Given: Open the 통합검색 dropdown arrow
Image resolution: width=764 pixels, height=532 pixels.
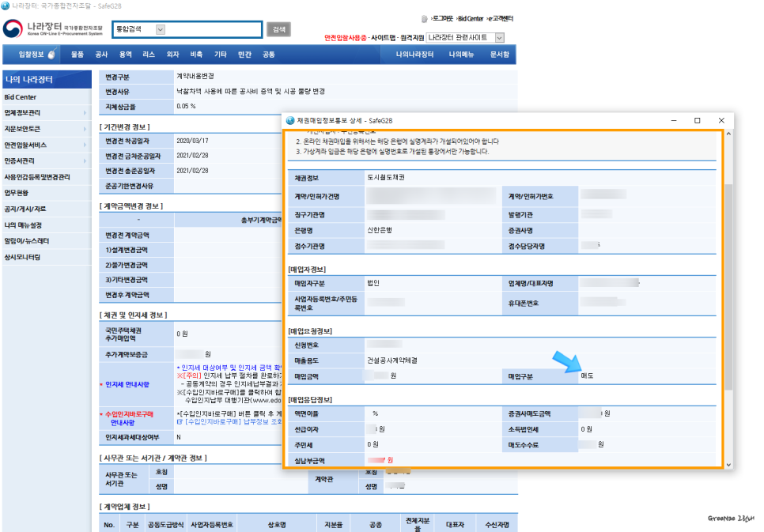Looking at the screenshot, I should click(x=161, y=30).
